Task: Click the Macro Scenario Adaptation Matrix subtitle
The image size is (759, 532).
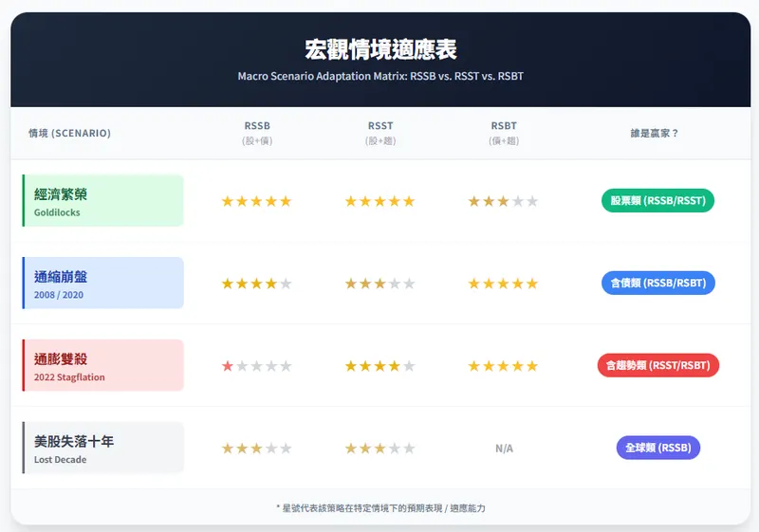Action: point(380,76)
